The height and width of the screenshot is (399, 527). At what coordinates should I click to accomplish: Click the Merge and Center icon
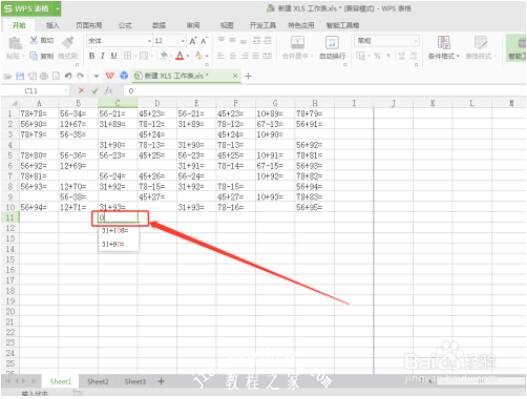pos(297,43)
